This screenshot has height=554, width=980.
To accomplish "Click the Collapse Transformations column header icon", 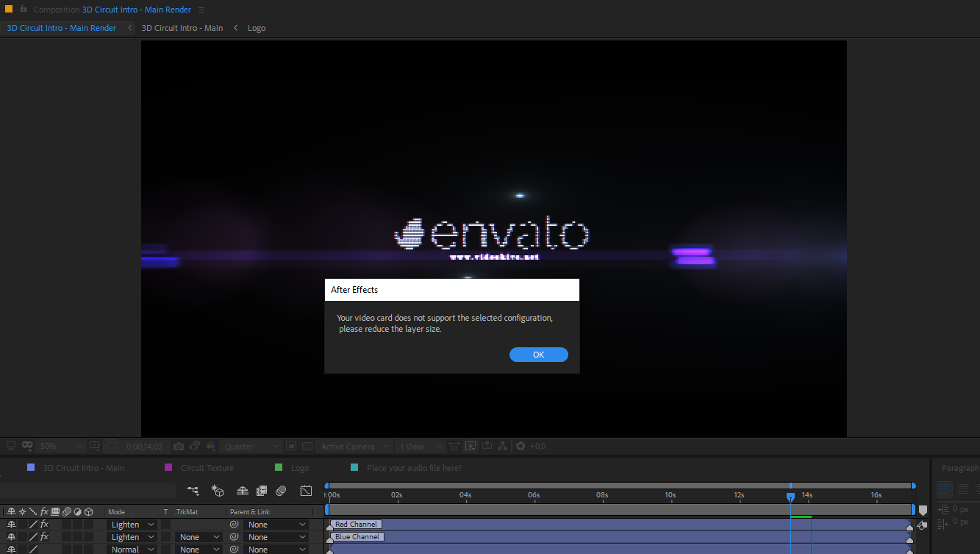I will [22, 511].
